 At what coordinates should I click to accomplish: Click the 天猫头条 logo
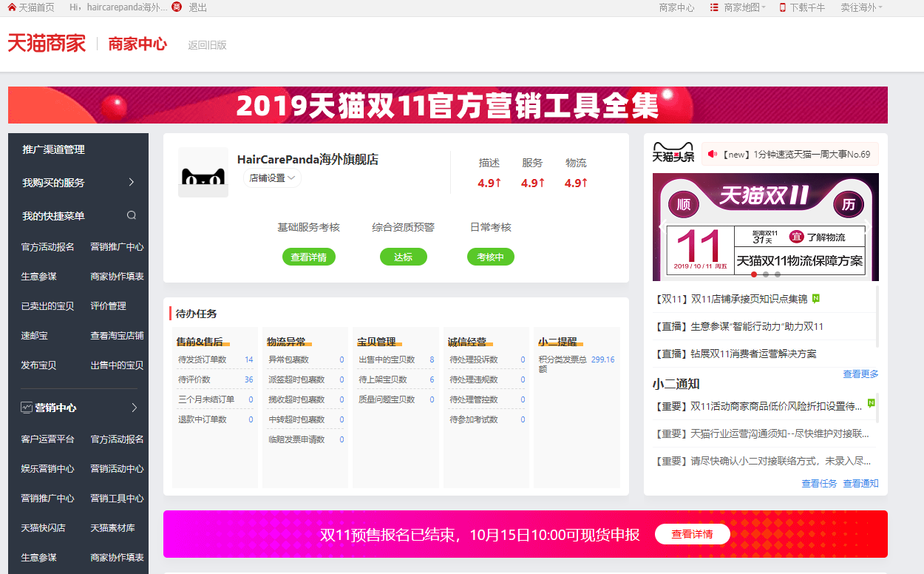(x=673, y=153)
